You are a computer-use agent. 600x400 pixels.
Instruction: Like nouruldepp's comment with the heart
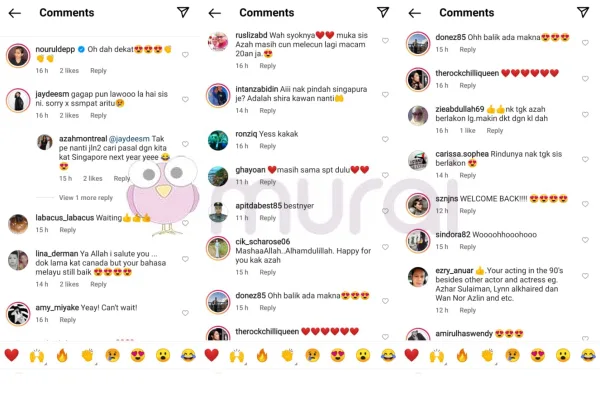(185, 55)
